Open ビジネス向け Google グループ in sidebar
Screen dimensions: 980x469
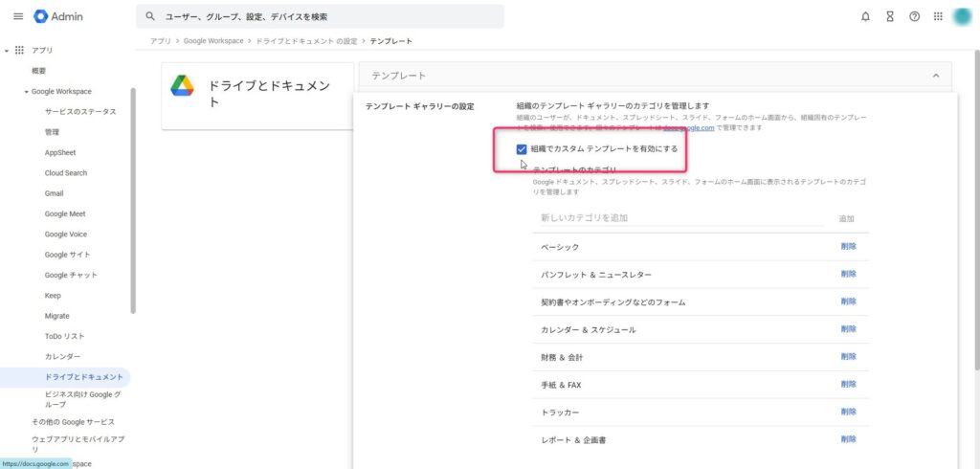pyautogui.click(x=82, y=399)
